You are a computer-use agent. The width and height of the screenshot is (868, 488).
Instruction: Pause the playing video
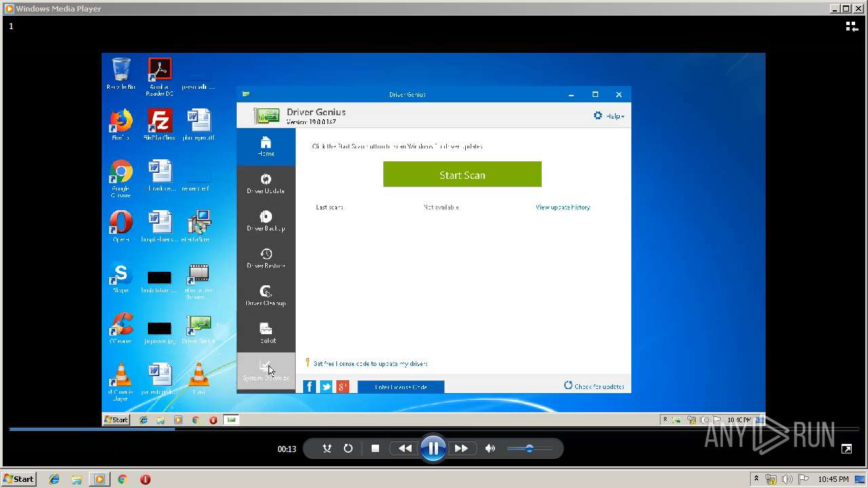coord(433,448)
